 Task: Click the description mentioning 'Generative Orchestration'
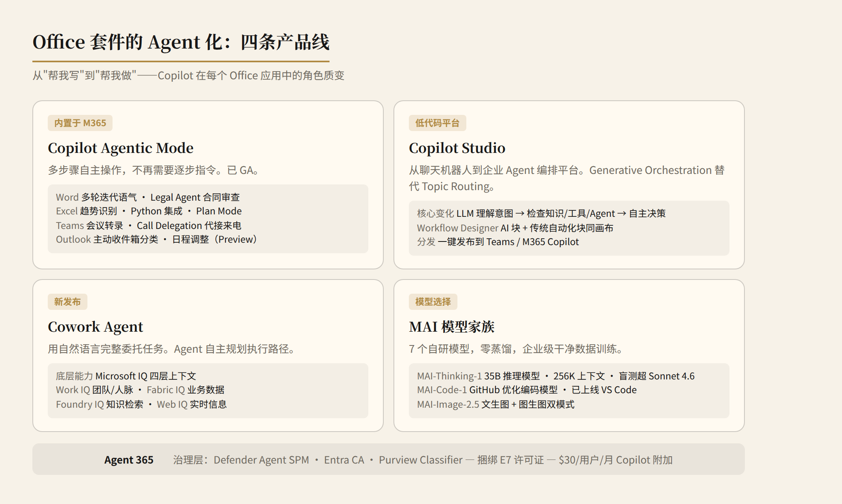pyautogui.click(x=567, y=178)
